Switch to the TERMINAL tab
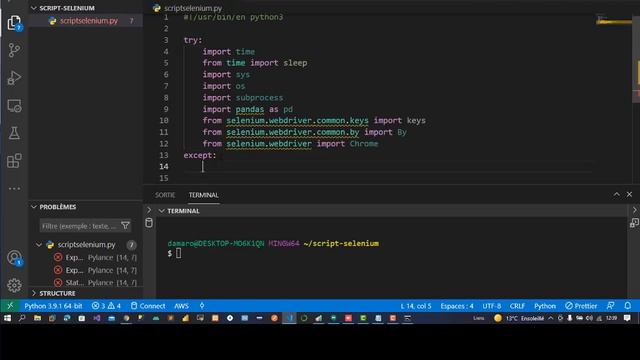640x360 pixels. tap(203, 195)
